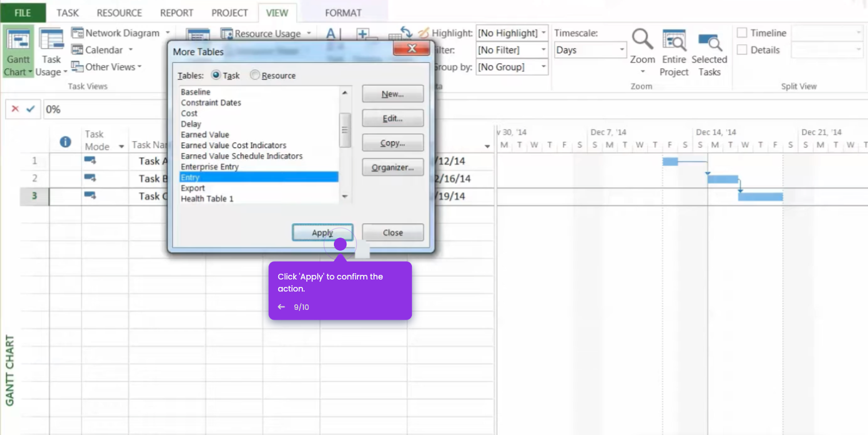Viewport: 868px width, 435px height.
Task: Open the Zoom button dropdown arrow
Action: 643,72
